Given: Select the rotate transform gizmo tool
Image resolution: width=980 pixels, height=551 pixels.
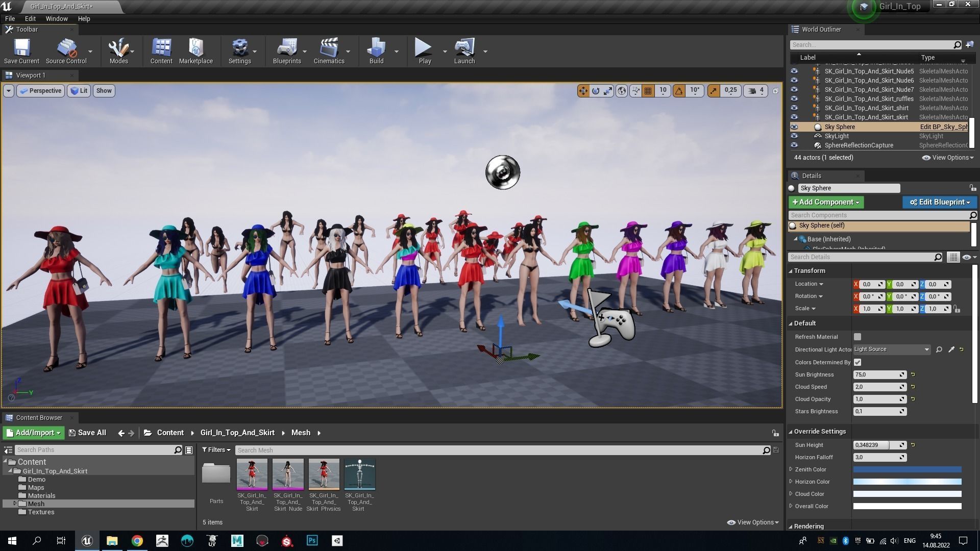Looking at the screenshot, I should (596, 91).
